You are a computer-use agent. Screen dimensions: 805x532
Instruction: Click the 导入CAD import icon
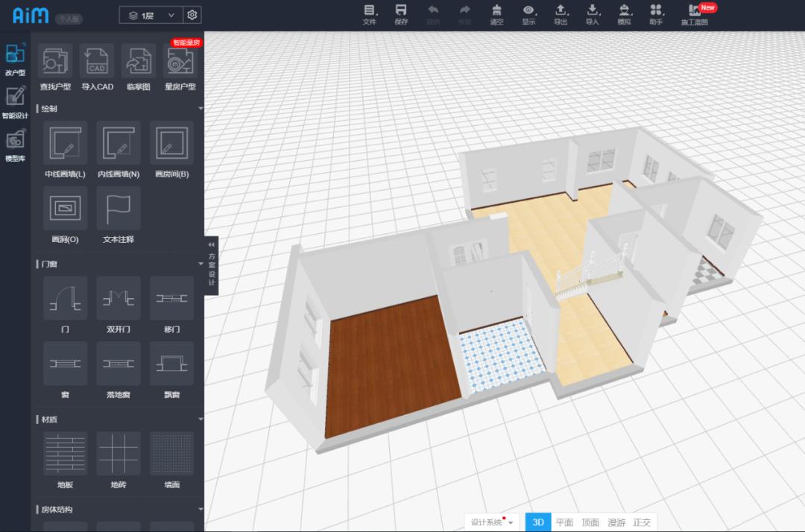tap(97, 61)
